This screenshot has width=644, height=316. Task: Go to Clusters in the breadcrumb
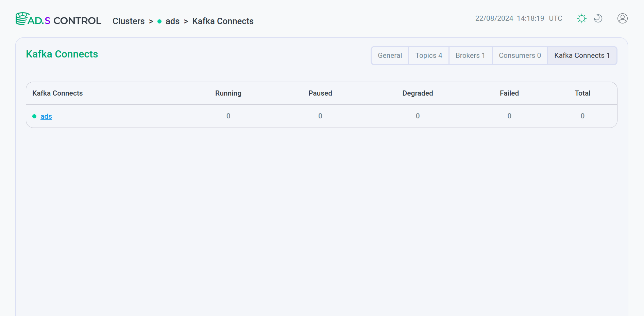click(129, 21)
